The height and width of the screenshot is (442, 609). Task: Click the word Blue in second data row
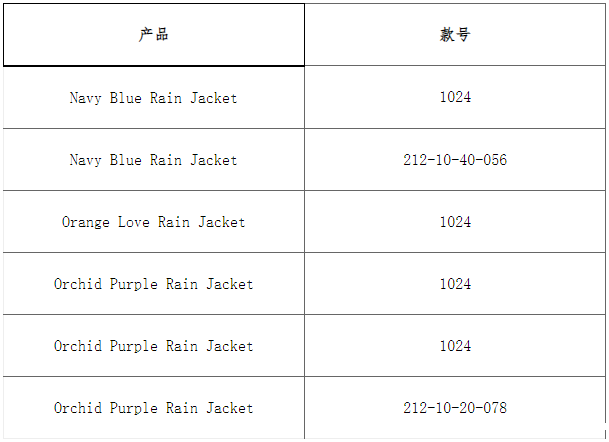tap(125, 160)
